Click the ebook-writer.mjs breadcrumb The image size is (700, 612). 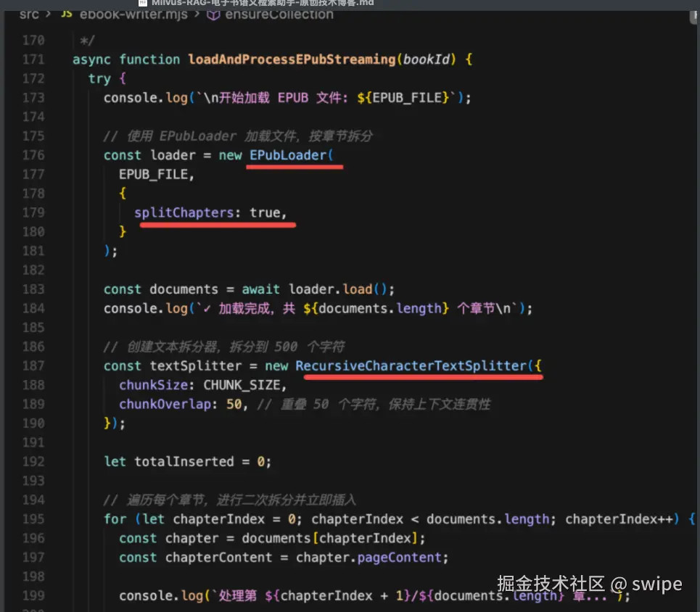click(x=133, y=15)
